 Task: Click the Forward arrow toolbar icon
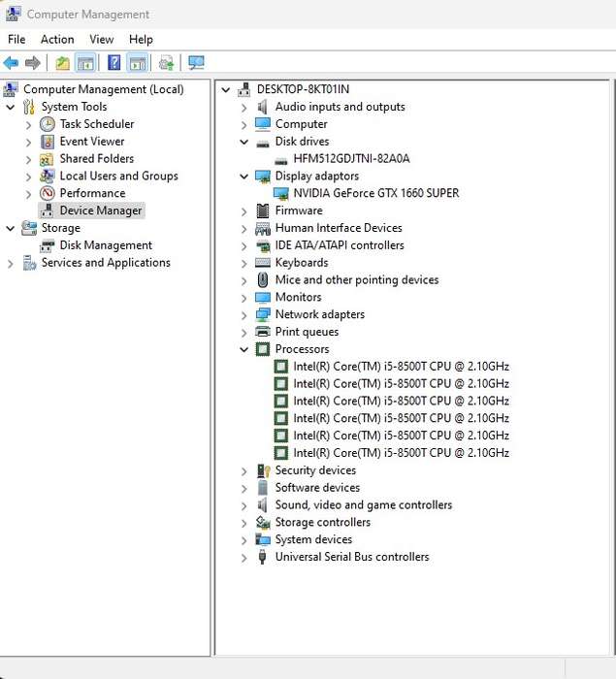pyautogui.click(x=33, y=63)
